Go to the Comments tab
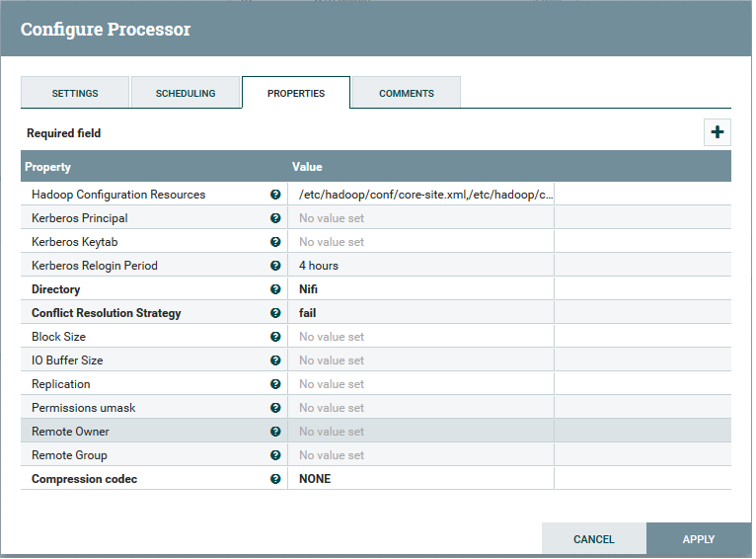The width and height of the screenshot is (756, 559). [x=407, y=93]
